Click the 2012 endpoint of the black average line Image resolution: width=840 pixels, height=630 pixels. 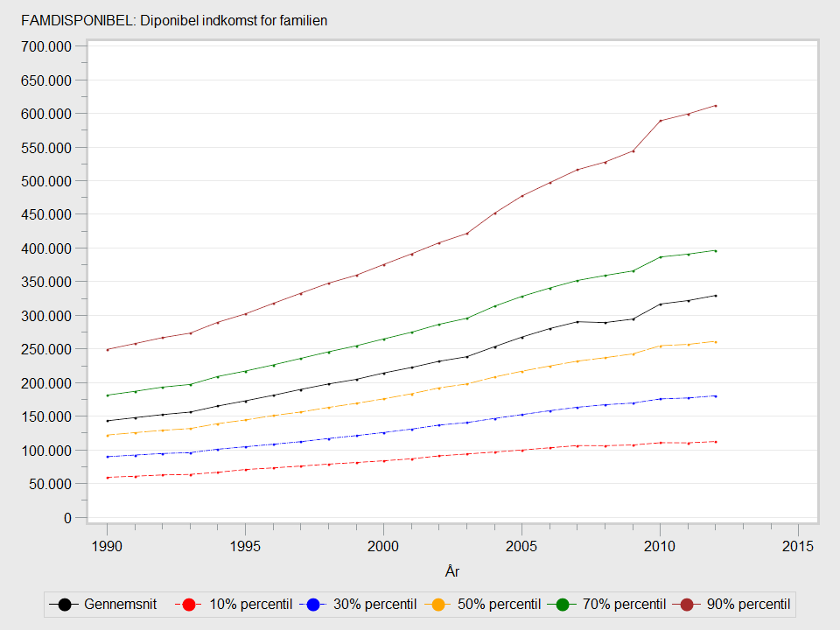pos(716,296)
